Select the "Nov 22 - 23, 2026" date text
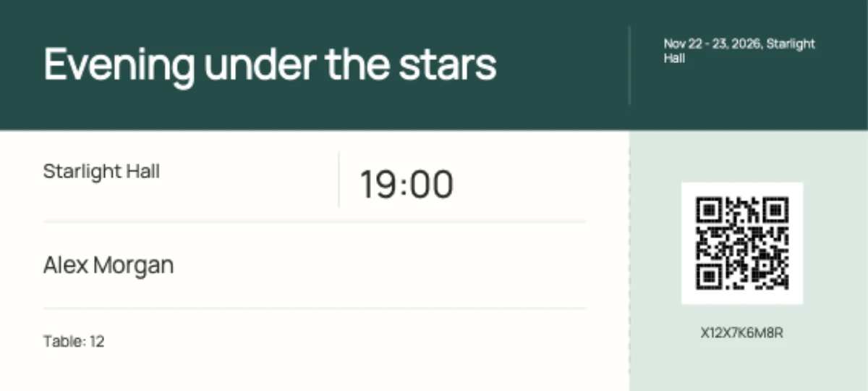 712,44
